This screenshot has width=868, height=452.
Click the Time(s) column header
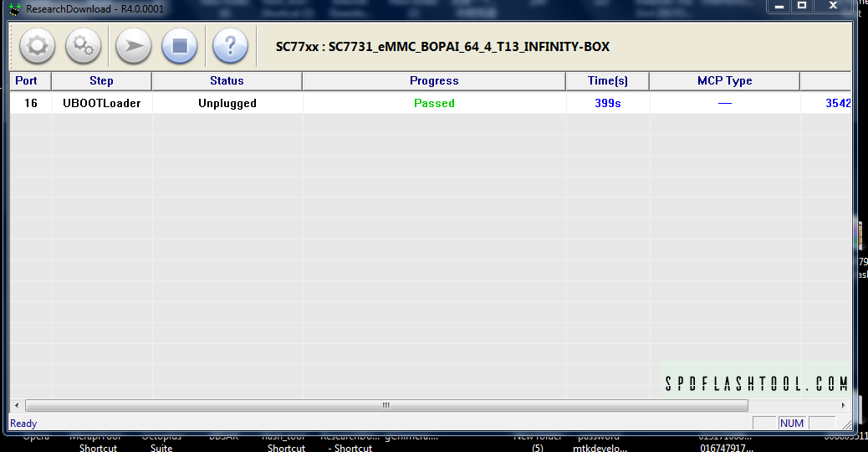point(607,81)
